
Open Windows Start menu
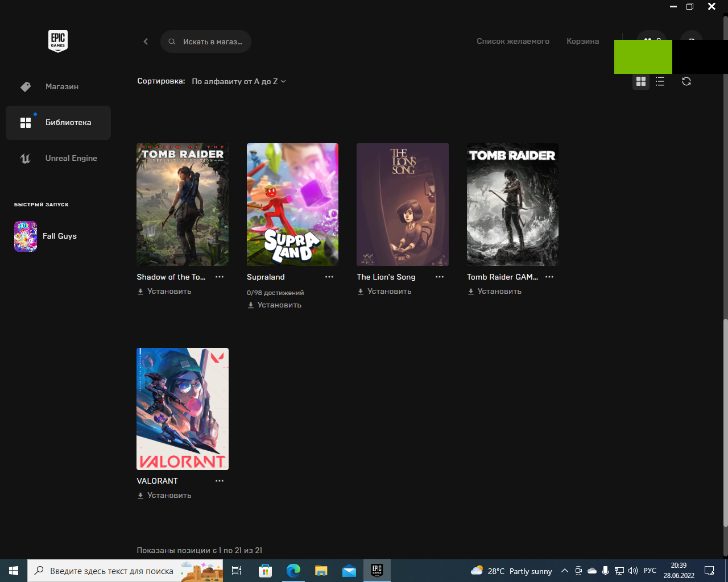click(14, 571)
